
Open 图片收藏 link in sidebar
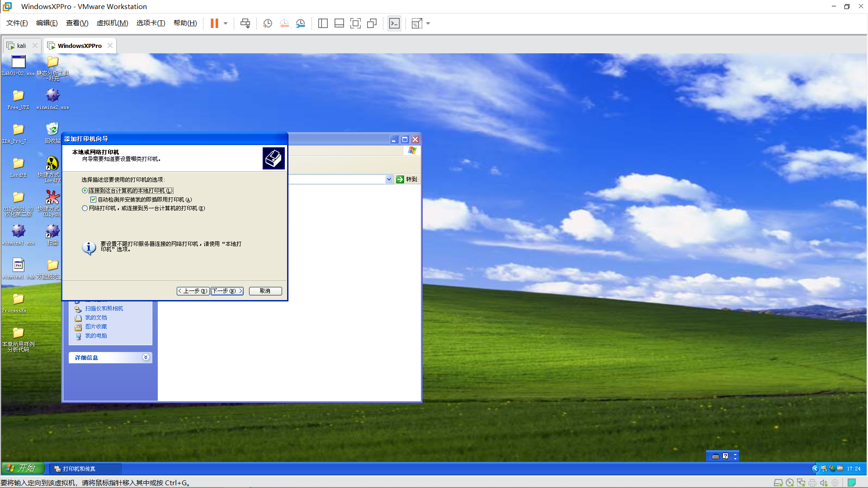(96, 327)
